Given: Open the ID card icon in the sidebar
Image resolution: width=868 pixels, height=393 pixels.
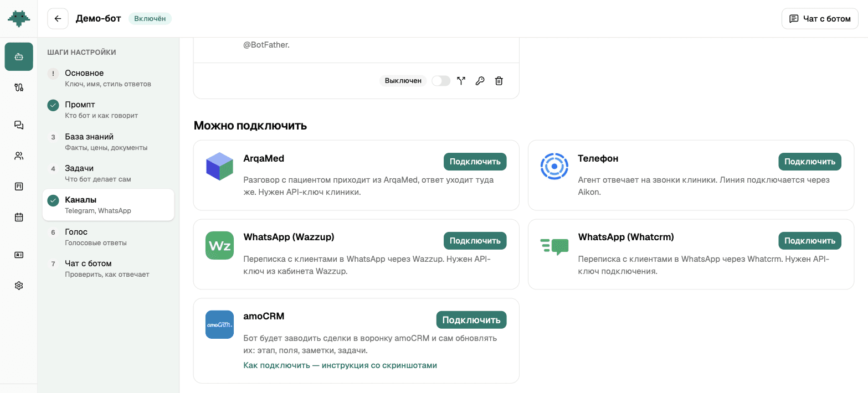Looking at the screenshot, I should click(x=19, y=255).
